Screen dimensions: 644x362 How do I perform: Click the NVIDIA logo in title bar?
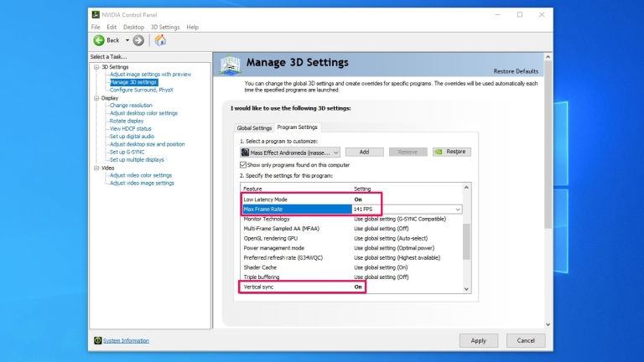click(96, 15)
